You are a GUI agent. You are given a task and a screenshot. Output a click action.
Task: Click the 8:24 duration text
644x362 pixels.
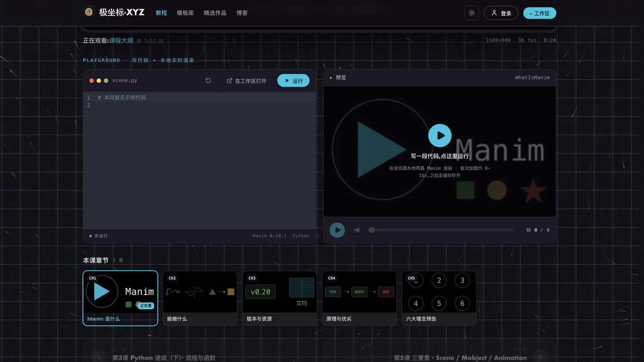550,40
